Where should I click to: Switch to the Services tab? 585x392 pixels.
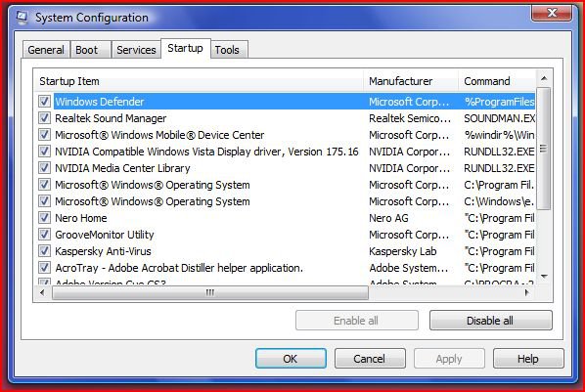coord(136,50)
